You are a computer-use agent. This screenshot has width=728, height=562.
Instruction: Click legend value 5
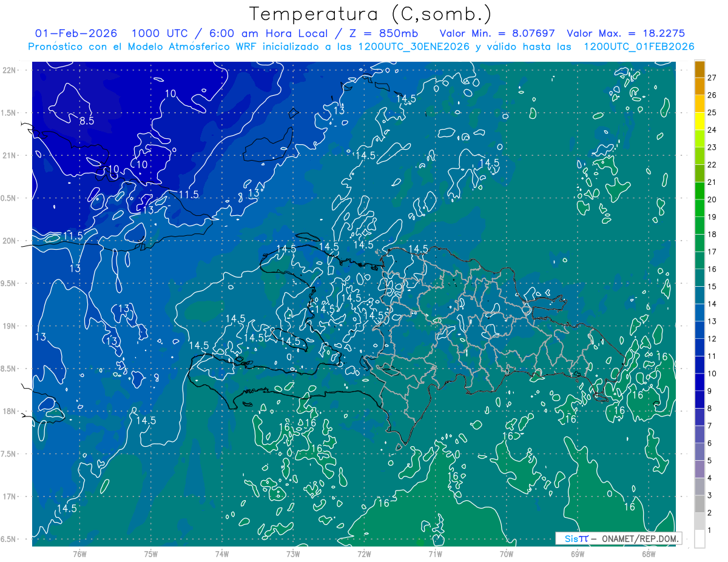(x=710, y=461)
